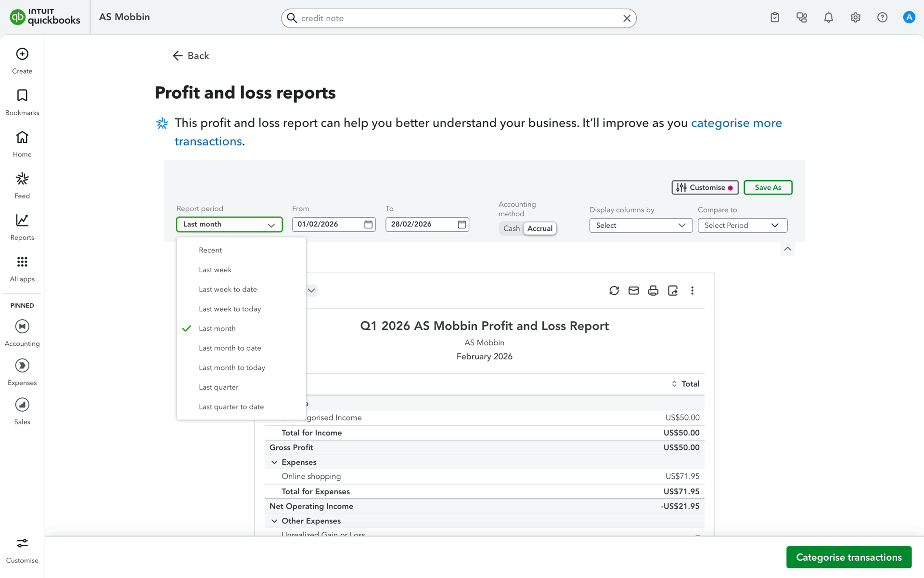Choose Last month option
This screenshot has height=578, width=924.
click(241, 328)
